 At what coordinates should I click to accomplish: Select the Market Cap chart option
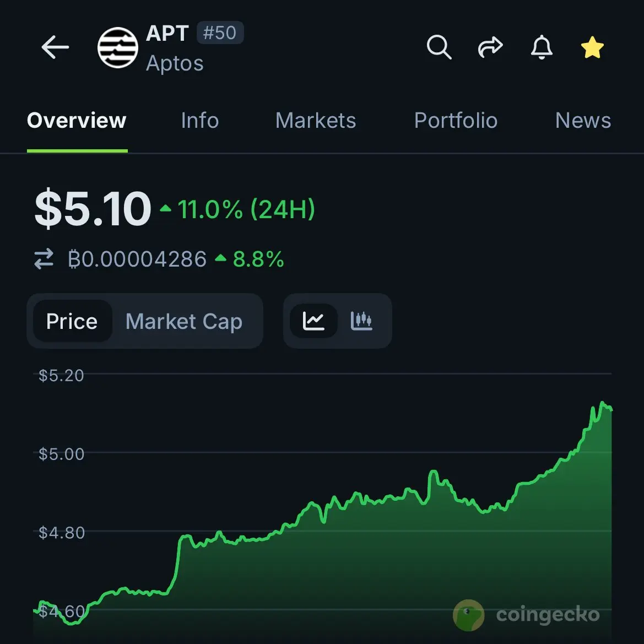(x=184, y=321)
